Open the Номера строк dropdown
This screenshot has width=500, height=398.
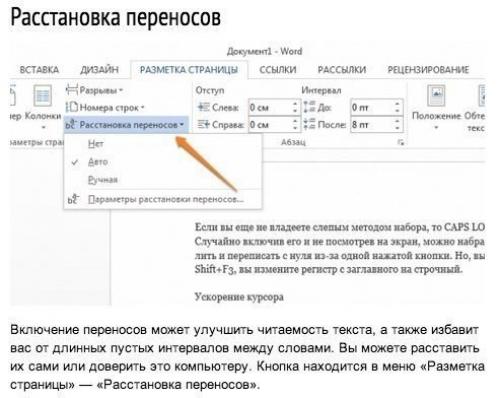coord(142,108)
